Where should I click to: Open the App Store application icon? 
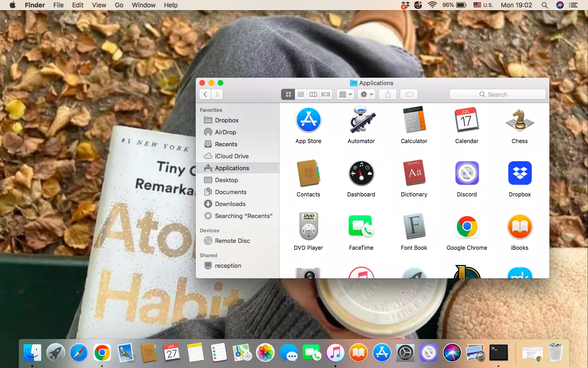click(308, 121)
